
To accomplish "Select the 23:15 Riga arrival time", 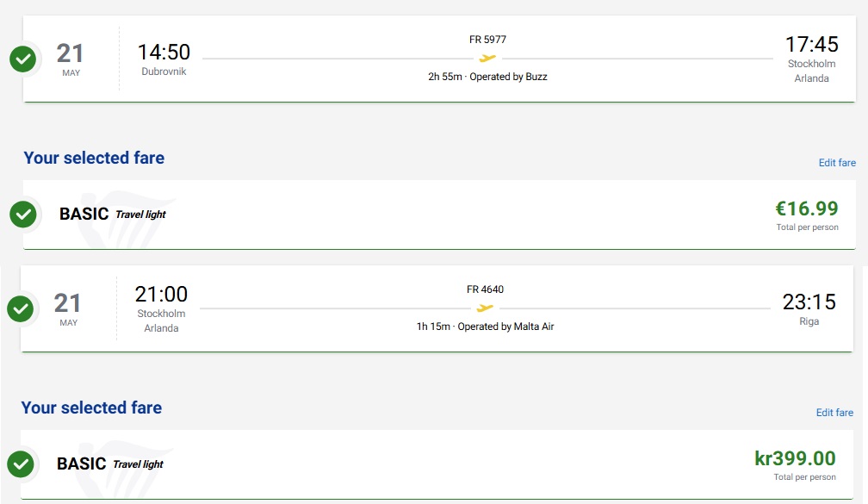I will pos(809,302).
